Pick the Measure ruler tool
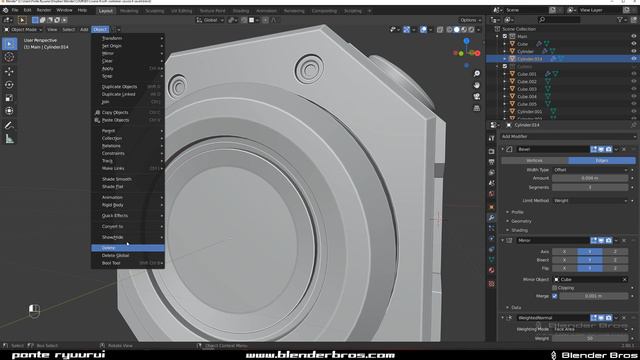The image size is (640, 360). point(9,139)
